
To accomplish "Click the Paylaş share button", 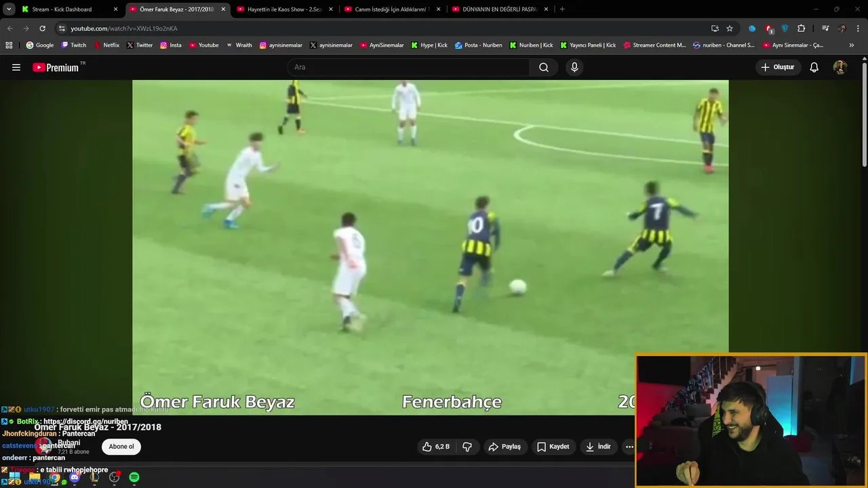I will 506,447.
